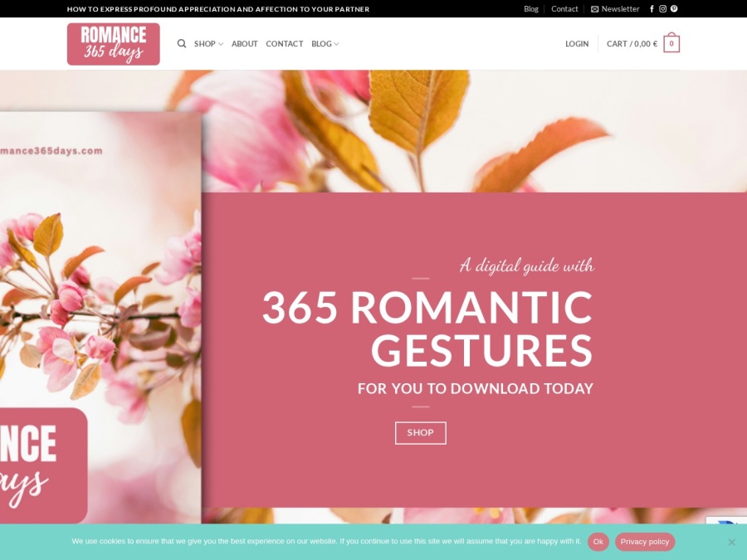This screenshot has height=560, width=747.
Task: Click the guide cover image
Action: point(100,315)
